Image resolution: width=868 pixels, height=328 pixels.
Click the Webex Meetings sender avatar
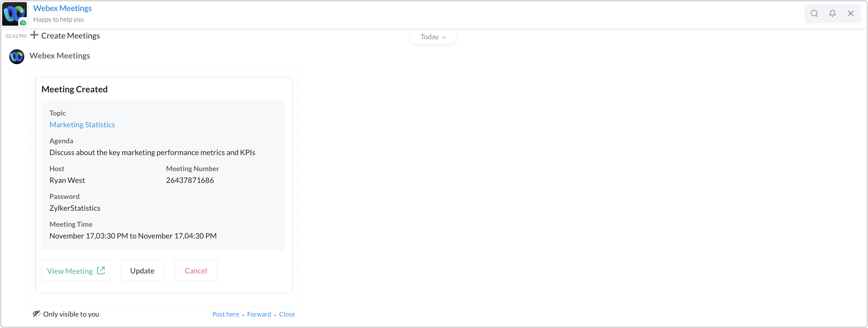tap(17, 56)
